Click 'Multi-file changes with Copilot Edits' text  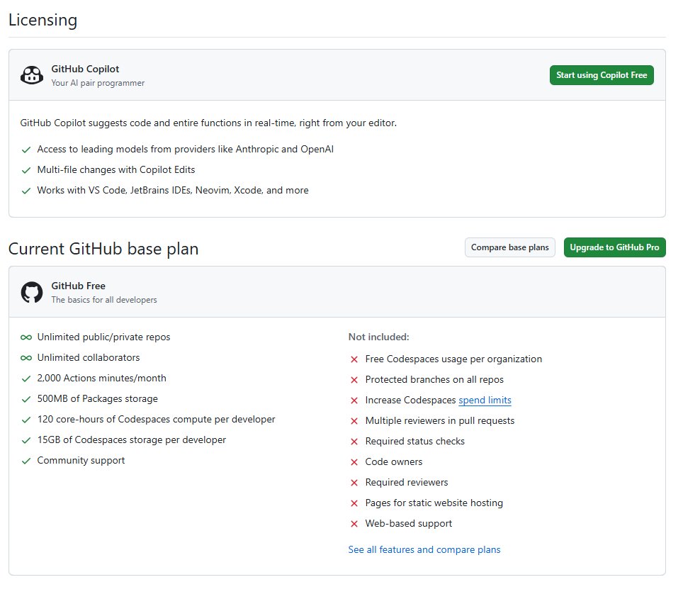coord(116,169)
